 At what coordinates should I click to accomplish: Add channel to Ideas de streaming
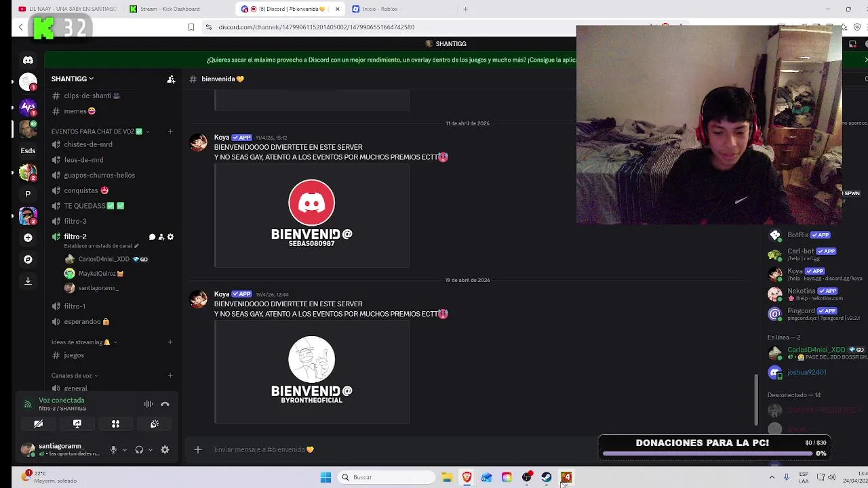pos(170,342)
